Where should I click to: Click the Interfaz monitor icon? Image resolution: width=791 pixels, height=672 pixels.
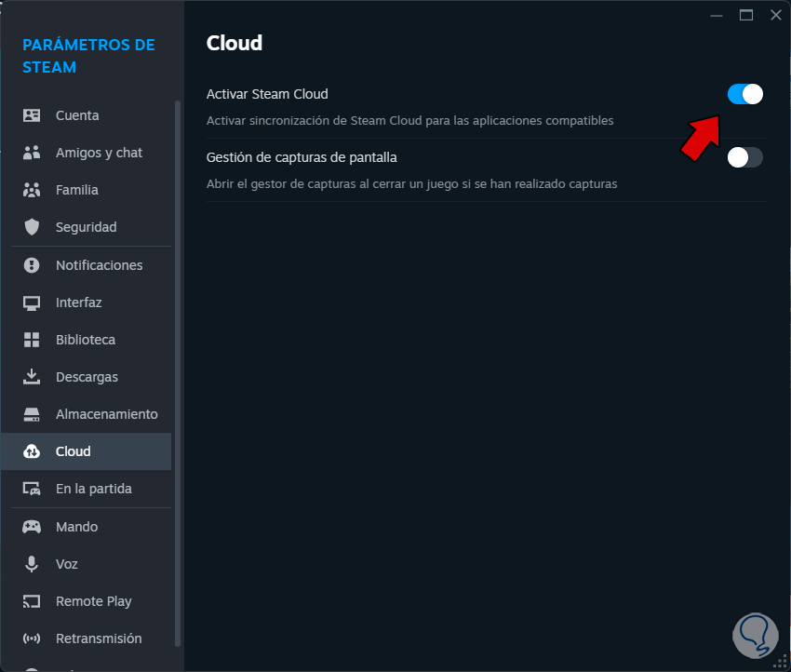tap(32, 302)
